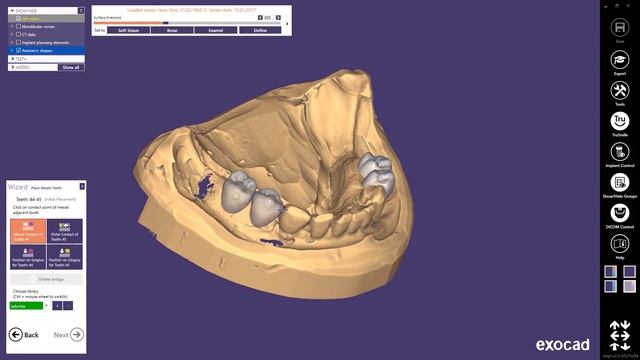Image resolution: width=640 pixels, height=360 pixels.
Task: Collapse threshold panel with side arrow
Action: pos(287,24)
